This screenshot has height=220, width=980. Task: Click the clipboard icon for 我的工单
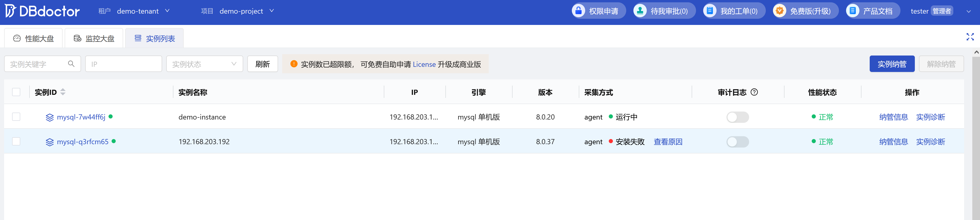(710, 11)
